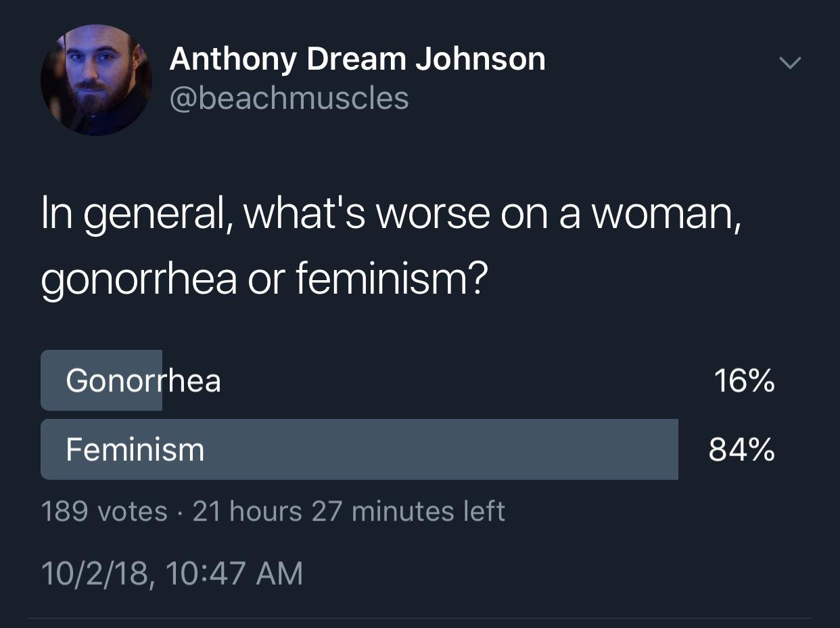840x628 pixels.
Task: Click the display name Anthony Dream Johnson
Action: click(x=357, y=58)
